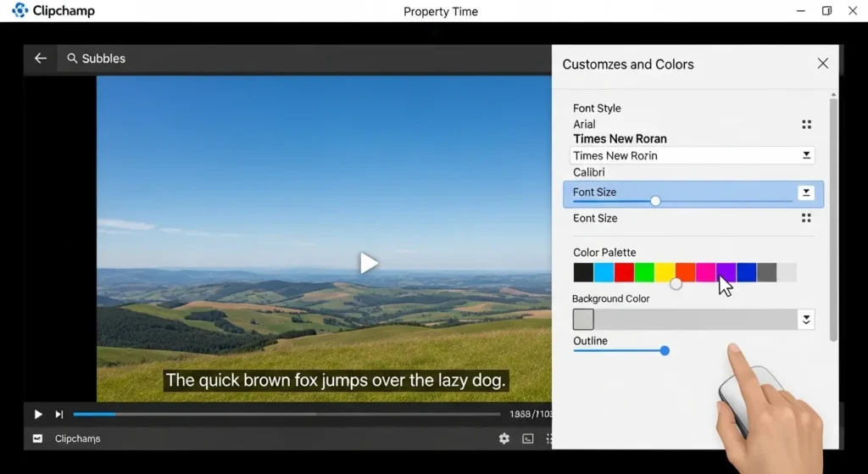The height and width of the screenshot is (474, 868).
Task: Click the Outline slider handle
Action: [665, 350]
